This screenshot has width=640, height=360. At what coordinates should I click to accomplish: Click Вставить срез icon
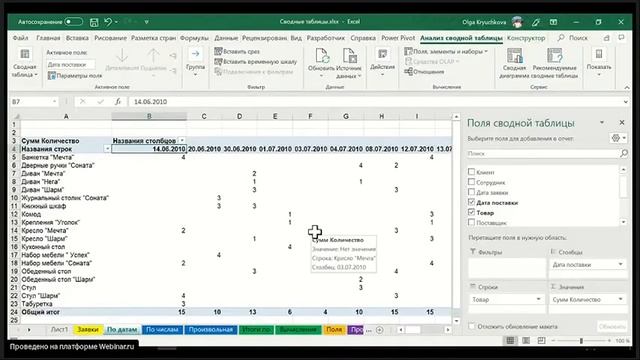click(x=218, y=51)
